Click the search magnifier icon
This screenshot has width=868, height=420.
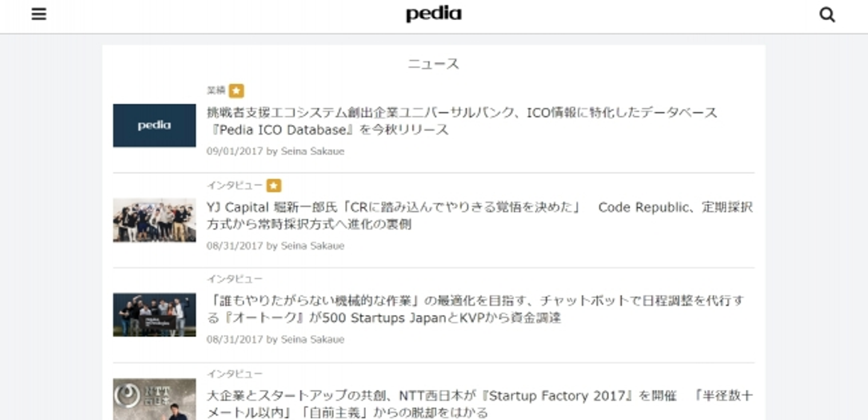click(x=827, y=14)
